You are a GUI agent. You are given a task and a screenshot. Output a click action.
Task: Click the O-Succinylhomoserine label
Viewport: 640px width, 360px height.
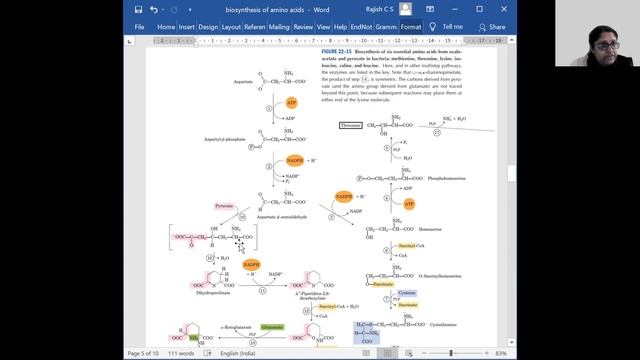pyautogui.click(x=440, y=276)
